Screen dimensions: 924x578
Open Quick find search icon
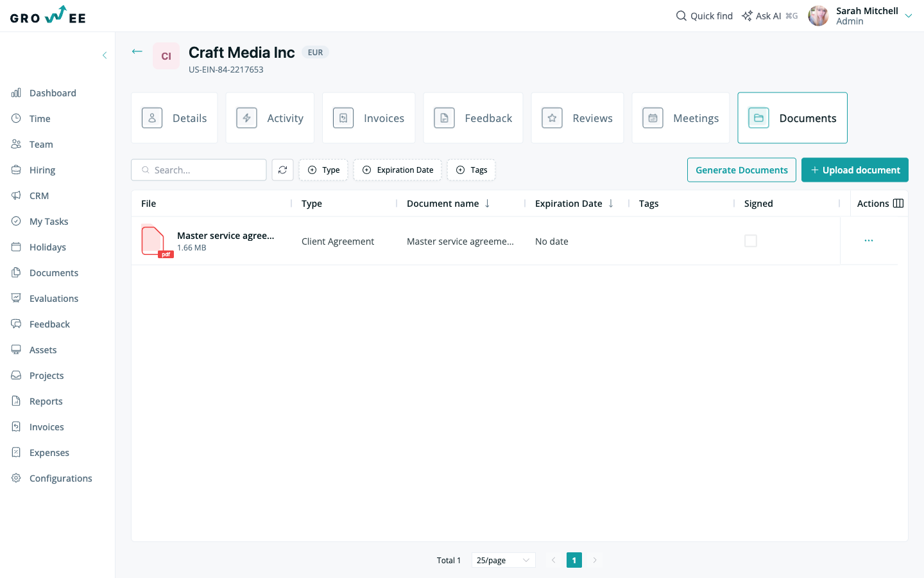[681, 16]
